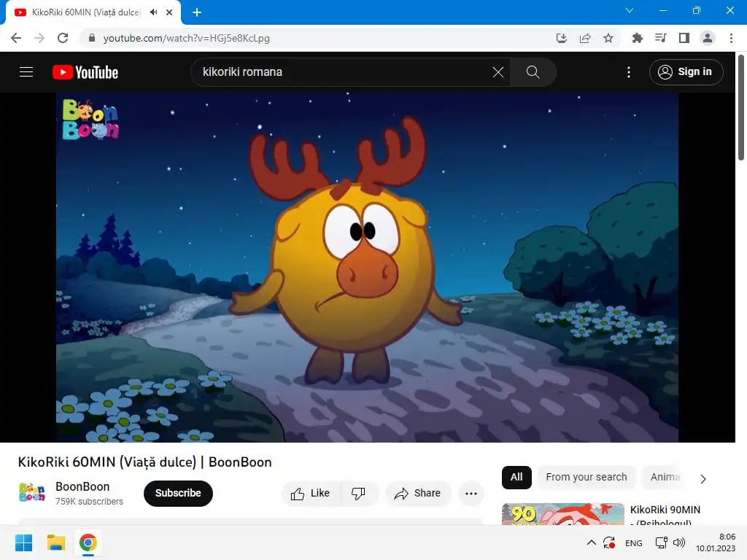Viewport: 747px width, 560px height.
Task: Open KikoRiki 90MIN video thumbnail
Action: (x=563, y=514)
